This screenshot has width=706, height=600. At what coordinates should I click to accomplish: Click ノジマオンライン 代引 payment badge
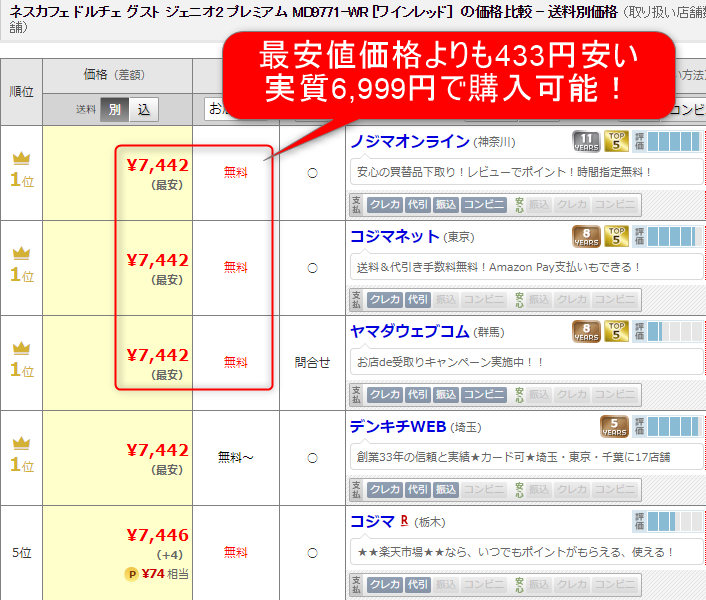point(418,205)
